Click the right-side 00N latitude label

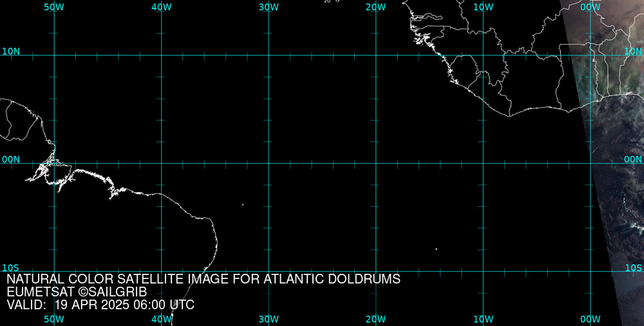point(633,160)
